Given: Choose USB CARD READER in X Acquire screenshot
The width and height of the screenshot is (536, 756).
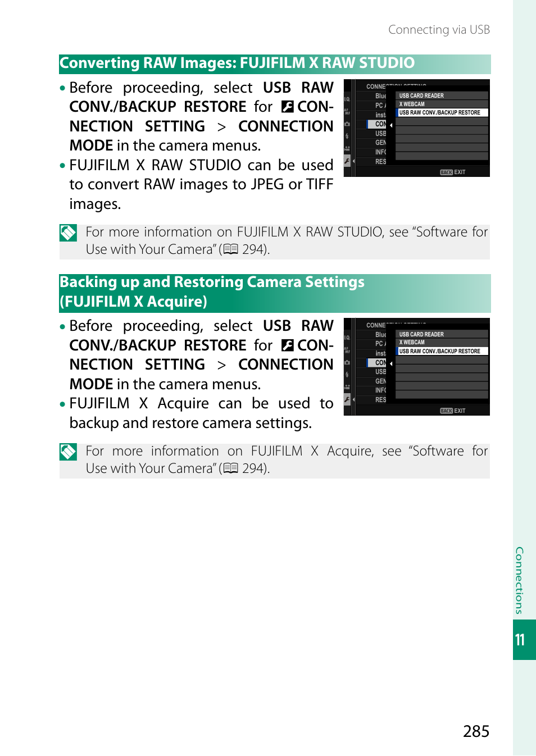Looking at the screenshot, I should point(442,334).
